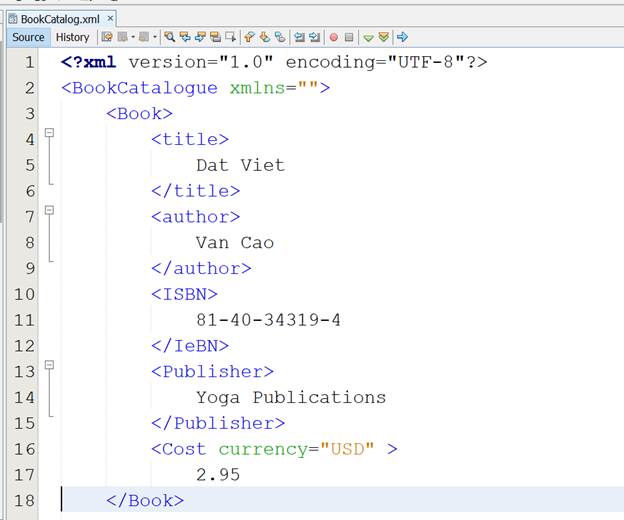Viewport: 624px width, 520px height.
Task: Click the encoding="UTF-8" attribute
Action: click(375, 62)
